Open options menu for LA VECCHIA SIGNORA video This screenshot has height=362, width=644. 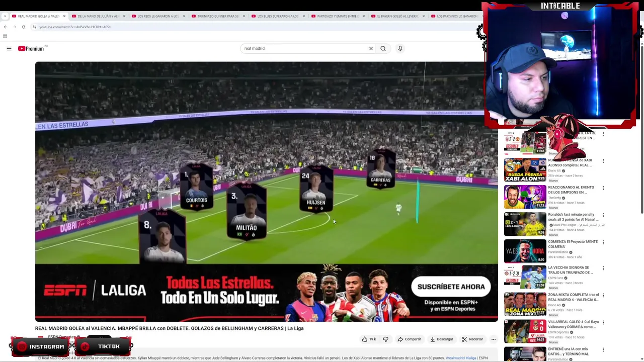(603, 269)
